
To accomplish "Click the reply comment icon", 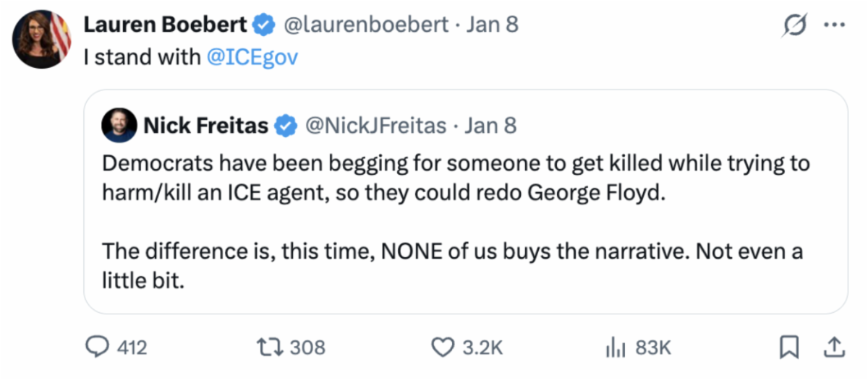I will pos(96,347).
